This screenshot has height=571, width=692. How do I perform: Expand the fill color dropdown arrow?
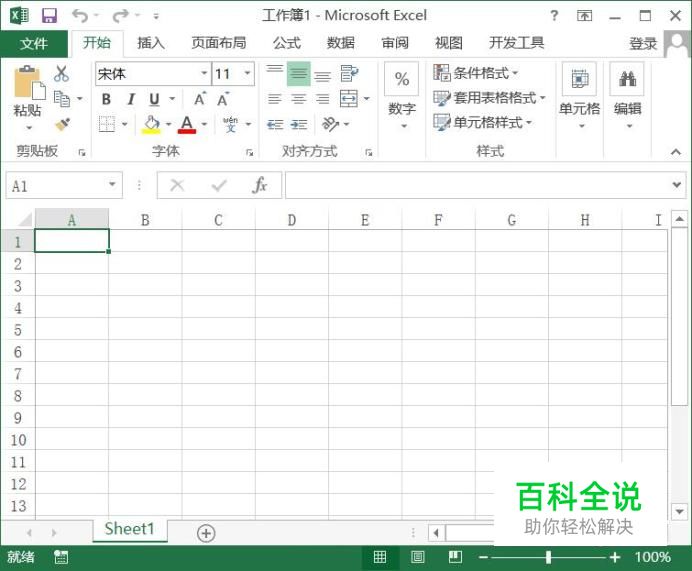(169, 124)
